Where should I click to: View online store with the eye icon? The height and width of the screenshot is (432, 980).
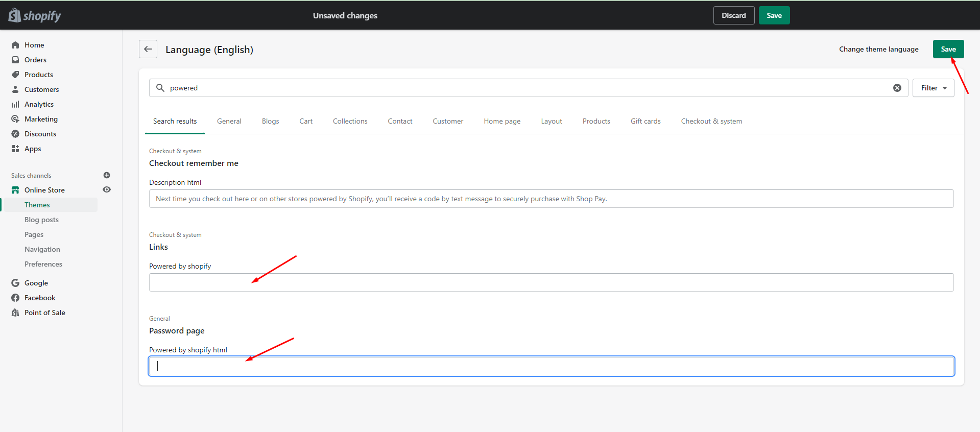point(107,189)
